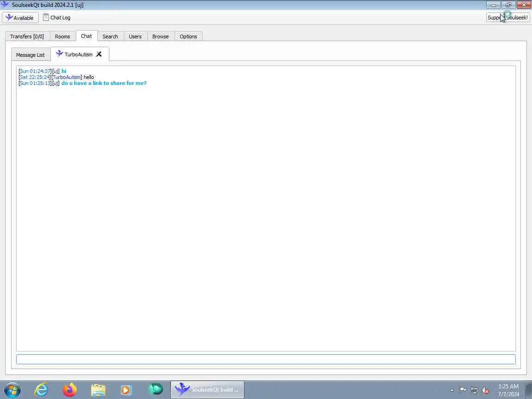Switch to the Transfers tab
The image size is (532, 399).
(x=27, y=36)
